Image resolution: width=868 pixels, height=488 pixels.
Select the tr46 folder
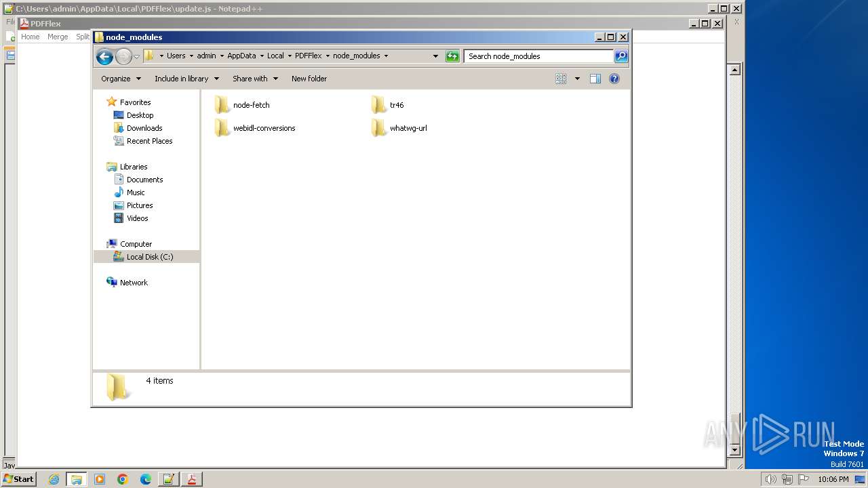pos(388,105)
